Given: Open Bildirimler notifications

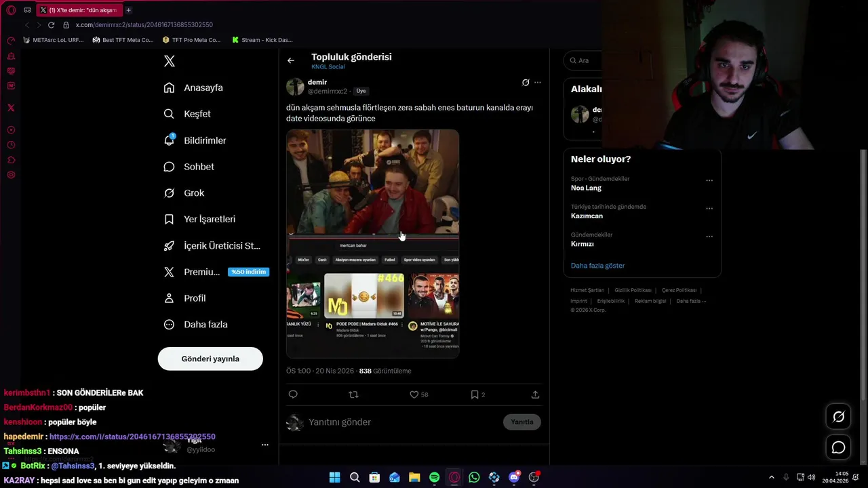Looking at the screenshot, I should tap(195, 140).
